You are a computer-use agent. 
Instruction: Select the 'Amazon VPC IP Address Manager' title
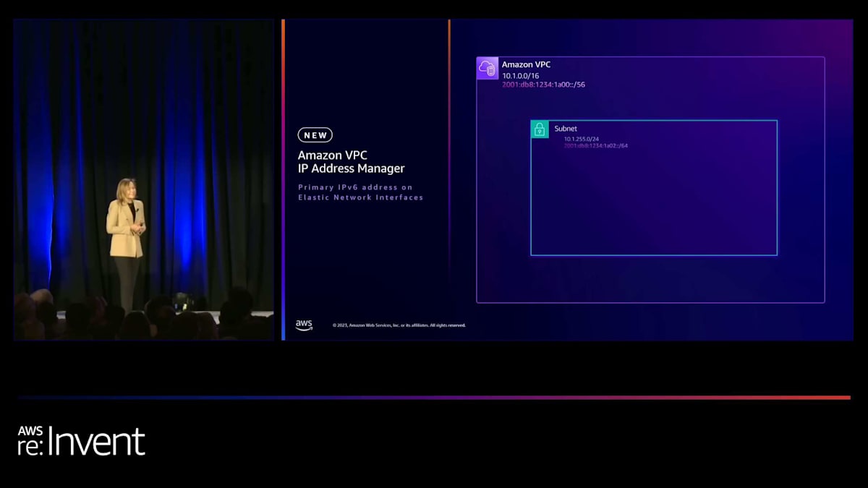point(352,162)
